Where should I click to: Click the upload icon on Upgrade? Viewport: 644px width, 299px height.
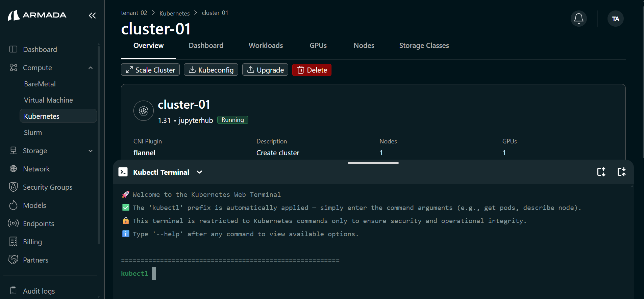coord(251,70)
